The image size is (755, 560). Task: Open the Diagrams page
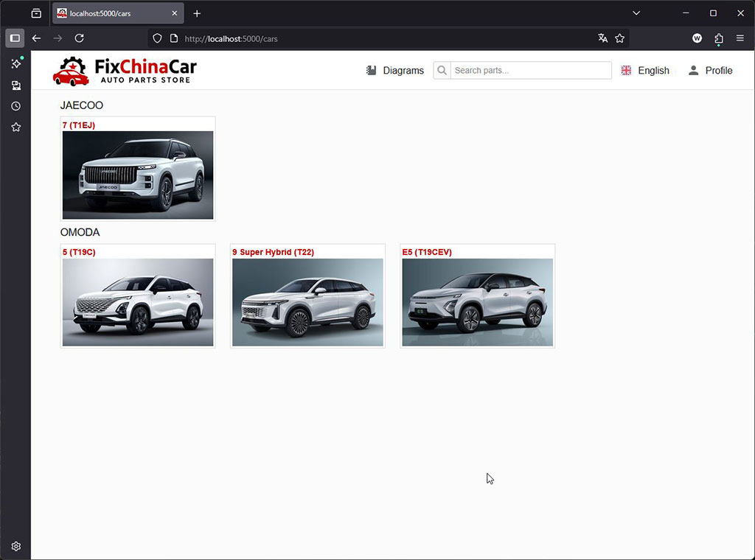coord(395,71)
